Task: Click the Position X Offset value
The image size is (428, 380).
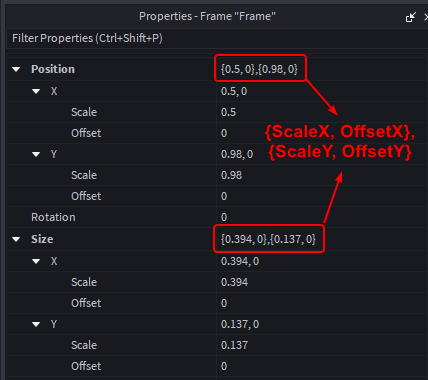Action: [224, 133]
